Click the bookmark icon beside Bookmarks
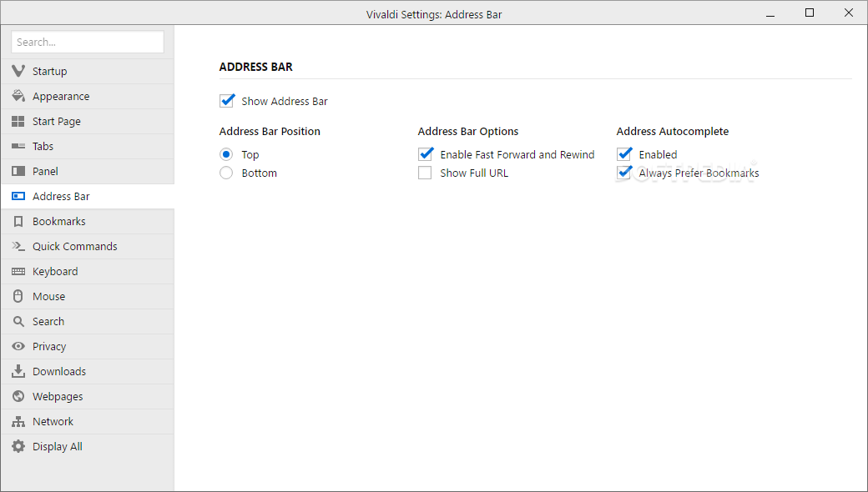868x492 pixels. click(18, 221)
